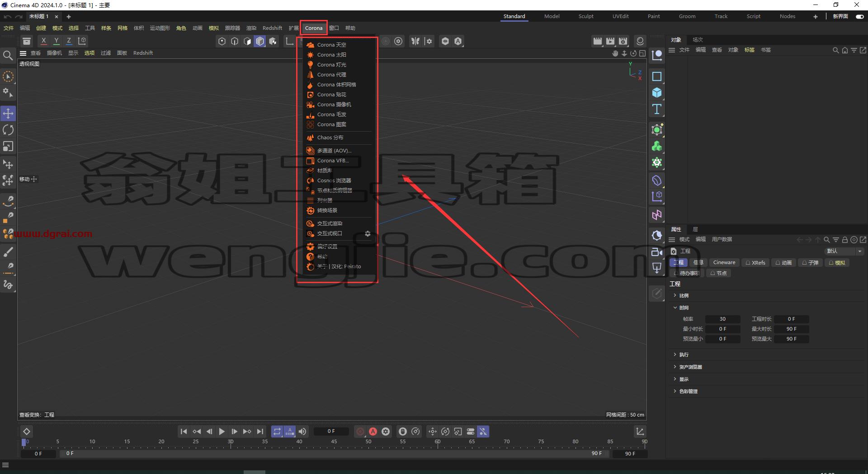868x474 pixels.
Task: Go to timeline end frame
Action: (260, 431)
